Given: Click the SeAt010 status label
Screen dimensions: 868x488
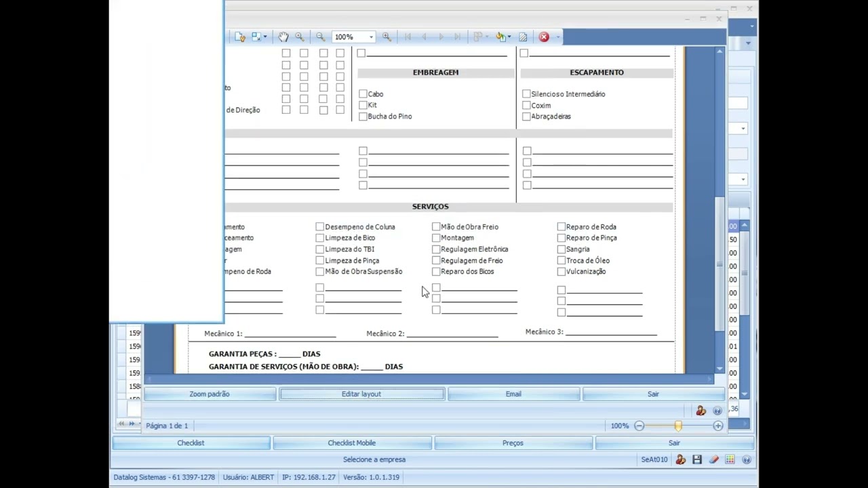Looking at the screenshot, I should coord(654,460).
